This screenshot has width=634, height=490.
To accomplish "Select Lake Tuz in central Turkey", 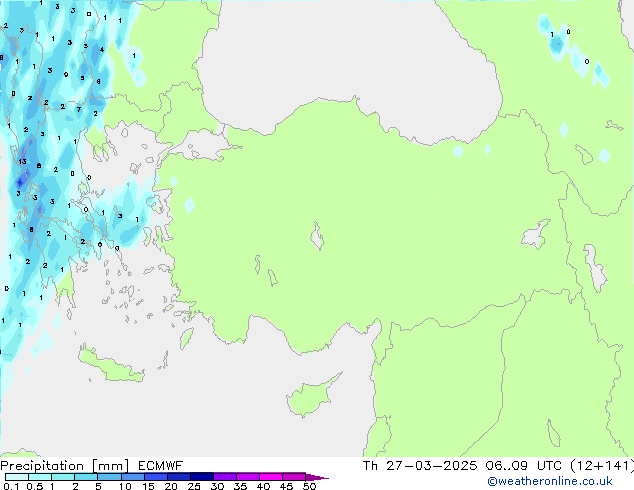I will click(x=317, y=236).
